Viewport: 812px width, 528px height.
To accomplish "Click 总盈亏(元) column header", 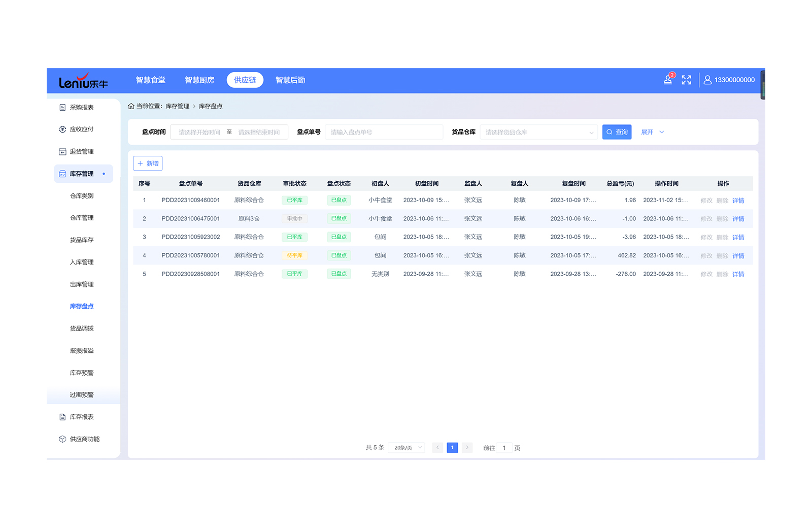I will (620, 184).
